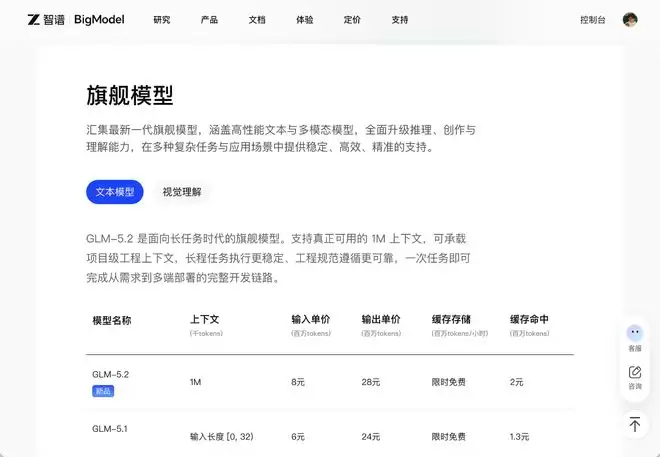Click the GLM-5.1 model name
Screen dimensions: 660x457
(110, 429)
